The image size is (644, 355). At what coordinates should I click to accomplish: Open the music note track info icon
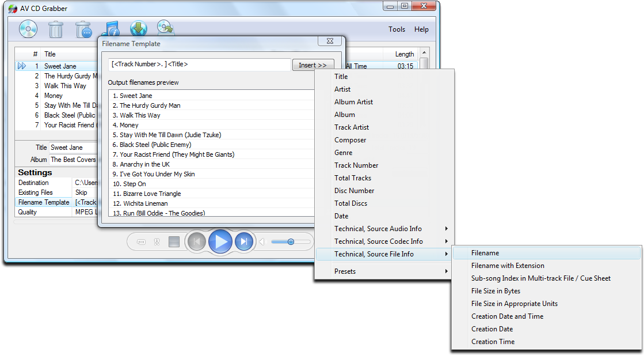110,29
